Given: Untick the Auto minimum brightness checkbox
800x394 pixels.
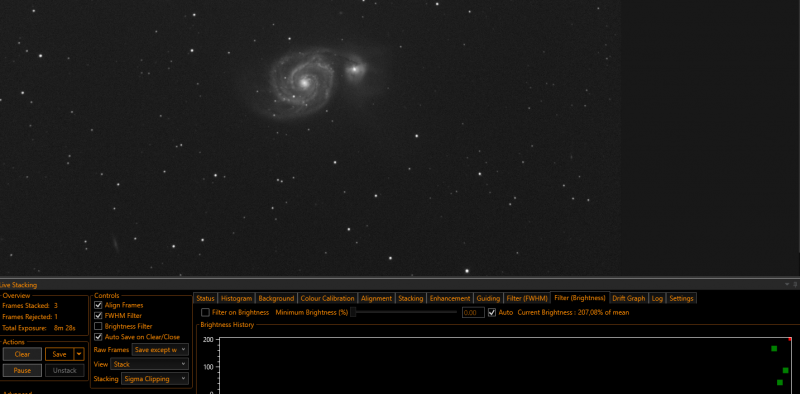Looking at the screenshot, I should (492, 312).
